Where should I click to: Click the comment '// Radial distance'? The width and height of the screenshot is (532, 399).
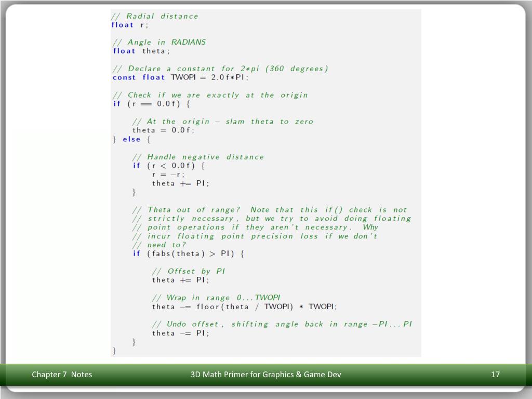click(155, 16)
